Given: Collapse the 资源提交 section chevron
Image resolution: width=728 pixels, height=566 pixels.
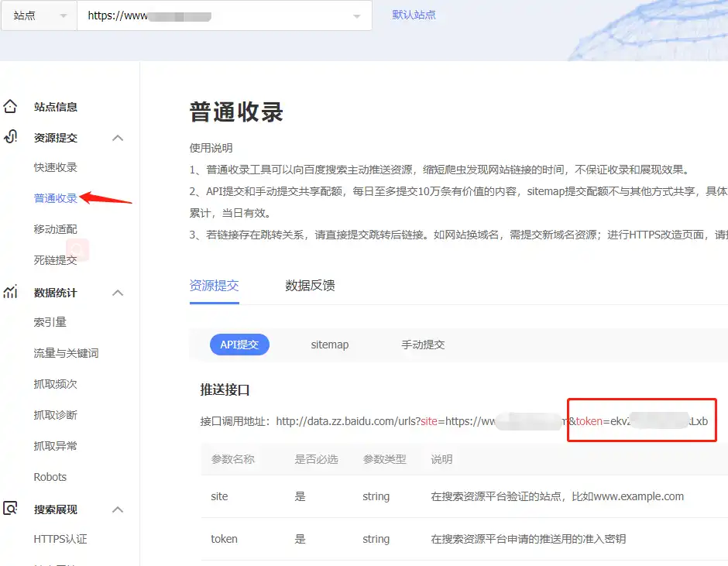Looking at the screenshot, I should [118, 138].
